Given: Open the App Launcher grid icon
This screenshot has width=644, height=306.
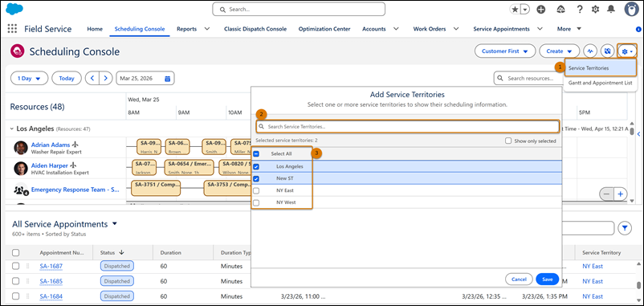Looking at the screenshot, I should tap(12, 29).
